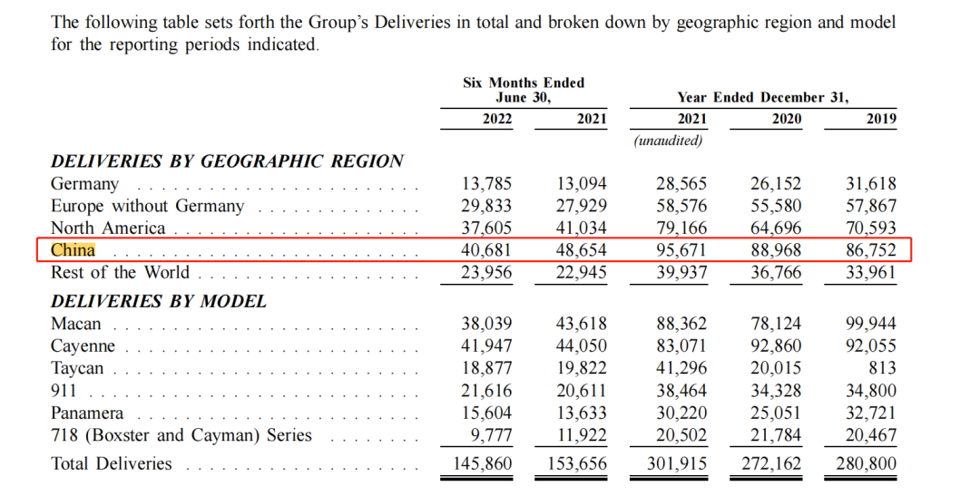Click the Europe without Germany label
980x496 pixels.
coord(148,206)
